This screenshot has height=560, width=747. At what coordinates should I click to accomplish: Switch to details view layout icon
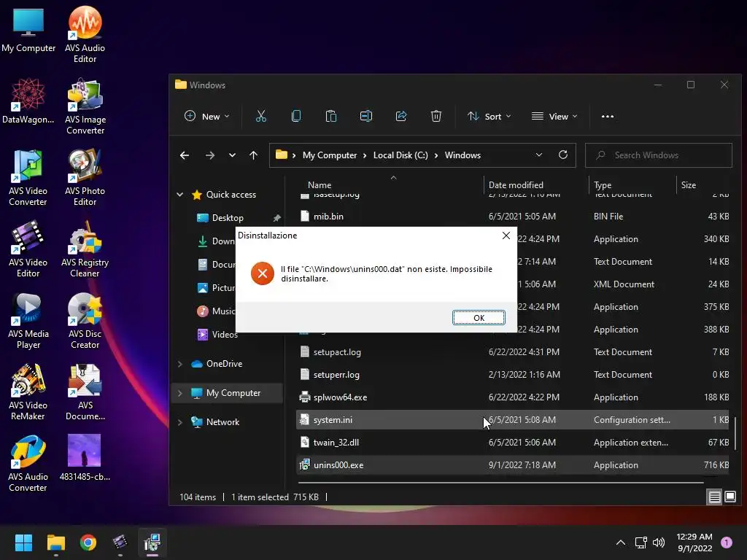(x=715, y=497)
